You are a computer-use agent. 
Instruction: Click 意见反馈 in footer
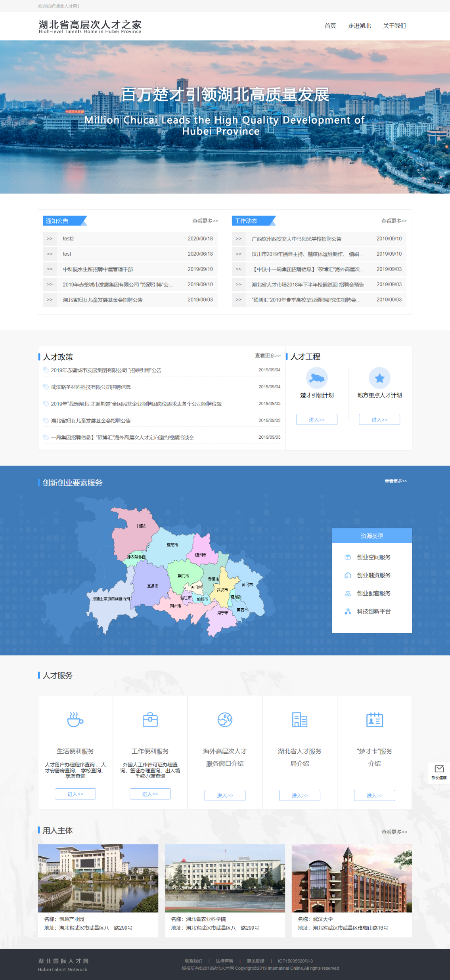(x=255, y=961)
